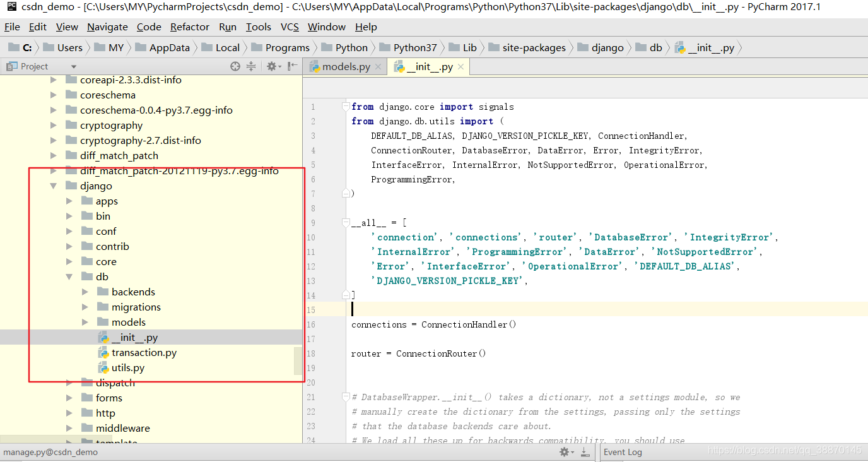The height and width of the screenshot is (462, 868).
Task: Click the manage.py@csdn_demo tool window tab
Action: pos(50,452)
